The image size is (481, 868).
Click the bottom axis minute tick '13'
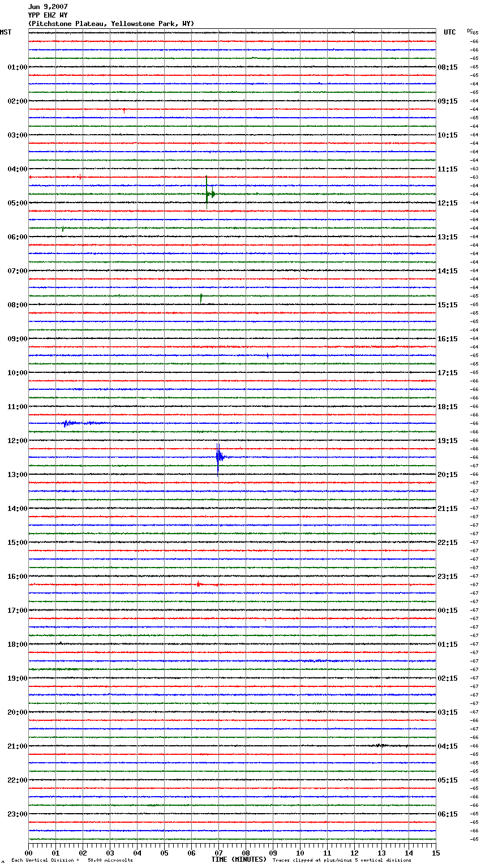(x=381, y=853)
